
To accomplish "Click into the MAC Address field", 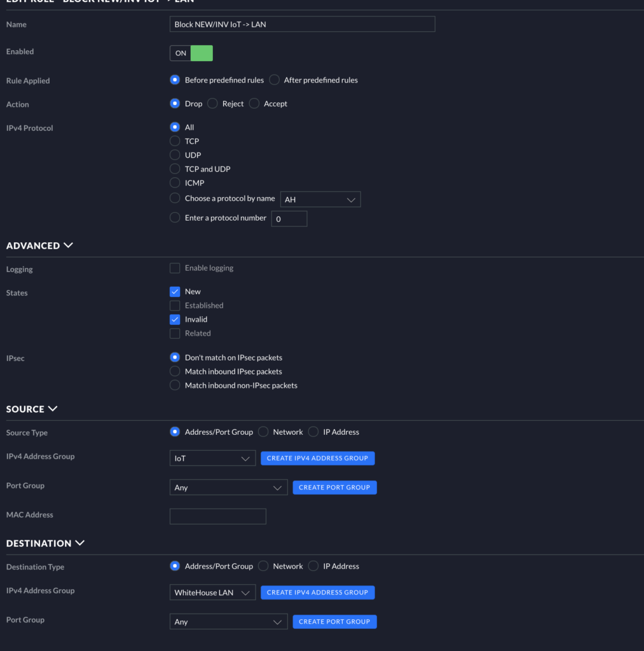I will point(217,516).
